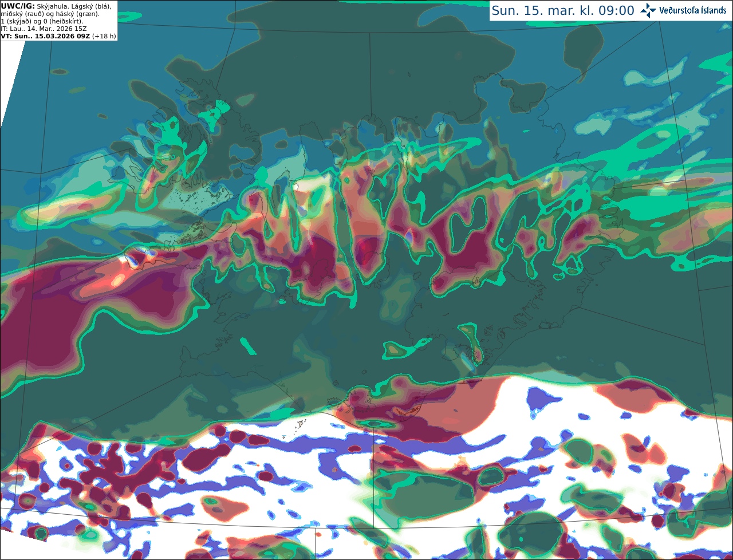Click the 'IT: Lau.. 14. Mar.. 2026 15Z' line
This screenshot has height=560, width=733.
coord(44,29)
